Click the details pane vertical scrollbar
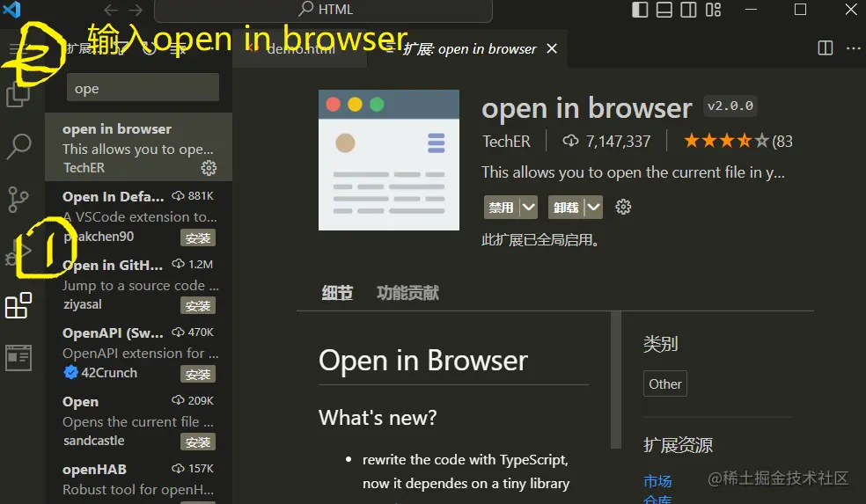 click(616, 380)
